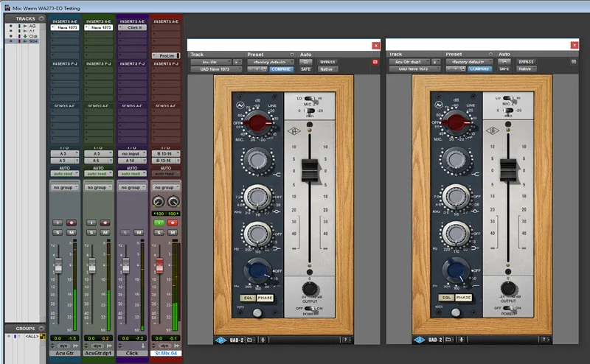
Task: Click COMPARE in left Neve 1073 plugin window
Action: (x=281, y=69)
